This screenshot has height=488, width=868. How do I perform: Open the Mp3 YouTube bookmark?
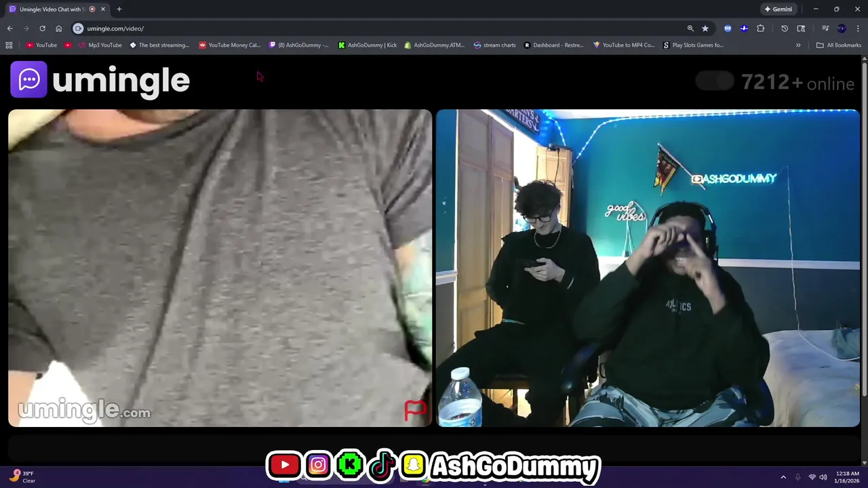coord(100,45)
